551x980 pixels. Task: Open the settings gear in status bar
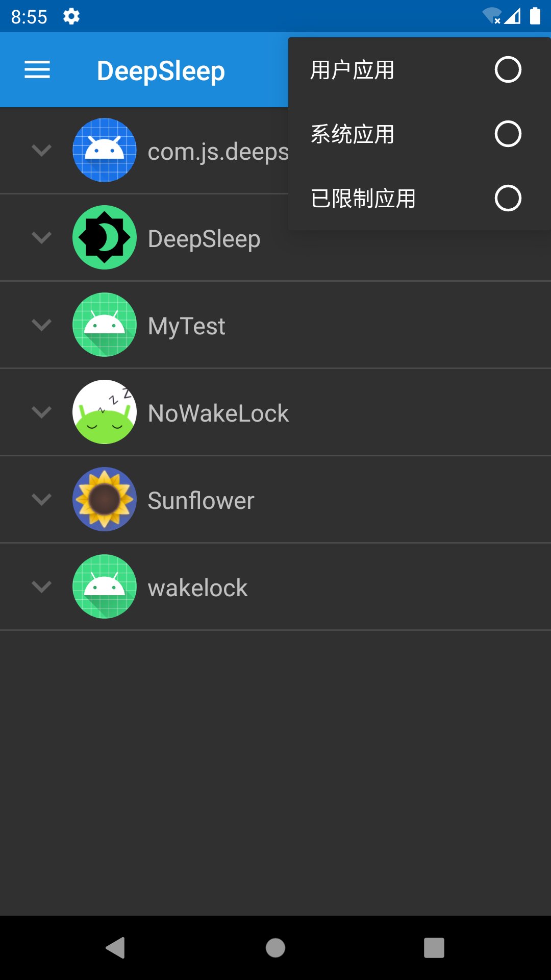pyautogui.click(x=71, y=16)
